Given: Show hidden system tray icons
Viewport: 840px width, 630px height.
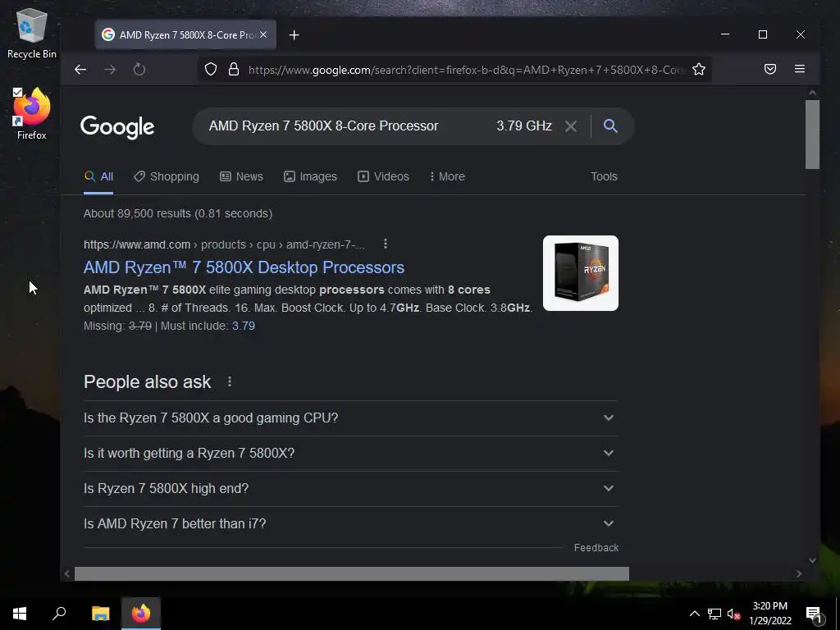Looking at the screenshot, I should (694, 614).
